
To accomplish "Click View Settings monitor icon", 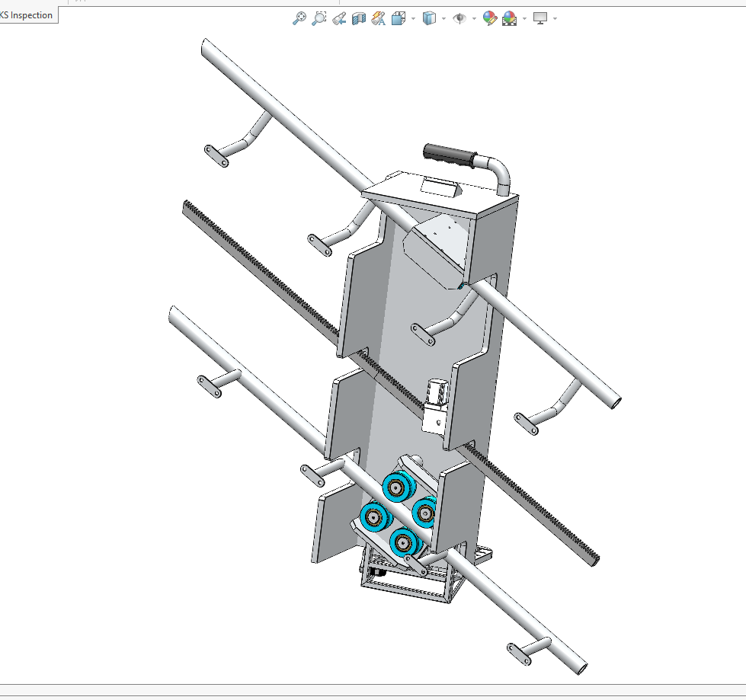I will pos(540,18).
